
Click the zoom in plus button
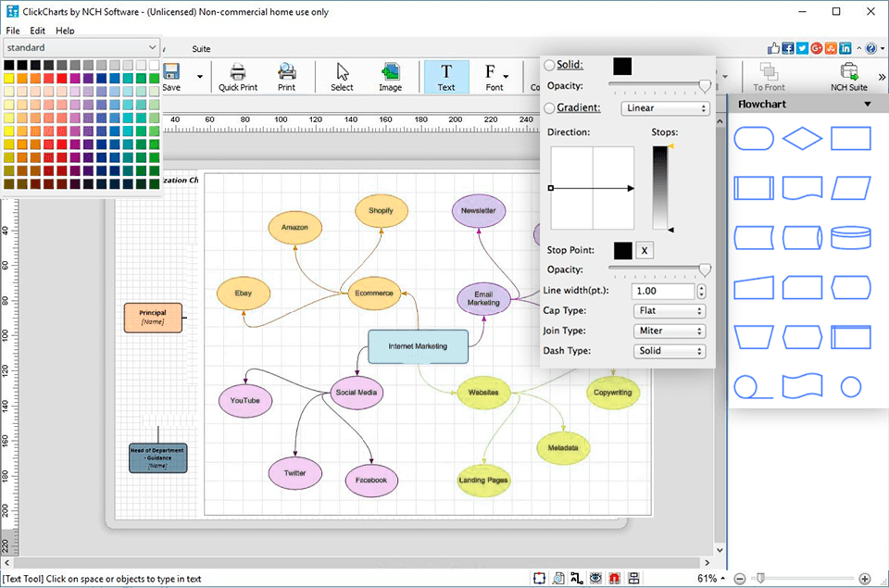(864, 579)
